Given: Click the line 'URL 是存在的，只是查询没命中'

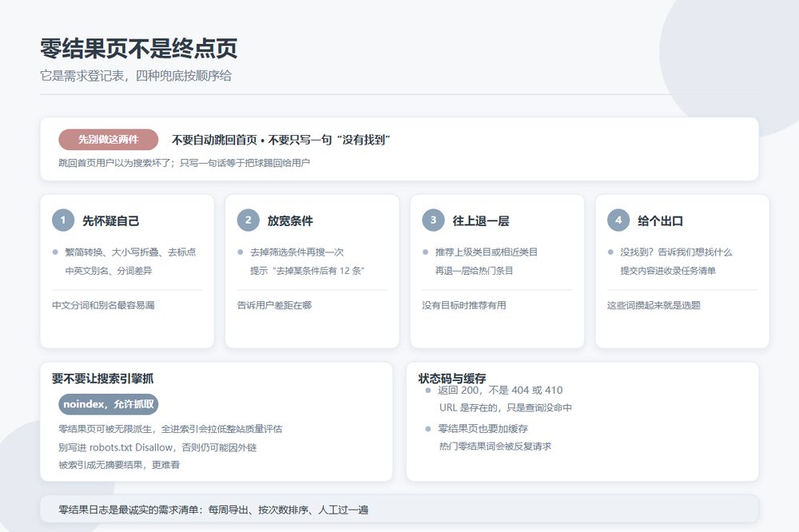Looking at the screenshot, I should [x=506, y=407].
